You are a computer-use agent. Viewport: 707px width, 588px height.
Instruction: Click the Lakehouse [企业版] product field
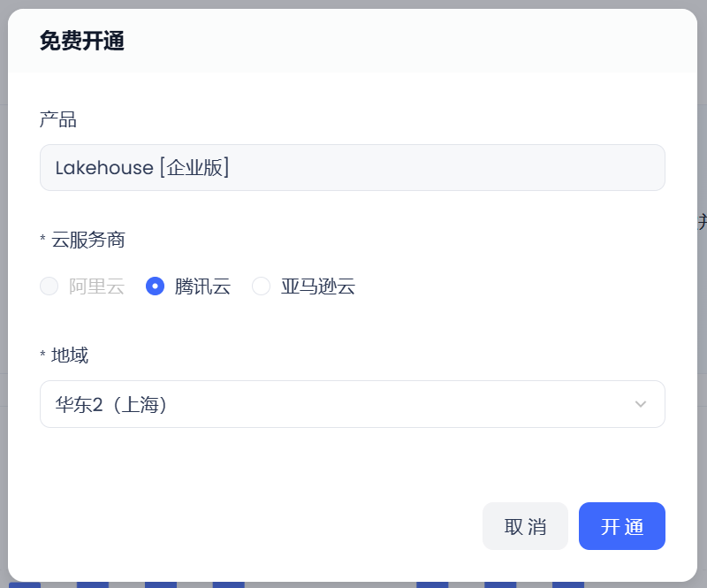pyautogui.click(x=352, y=167)
